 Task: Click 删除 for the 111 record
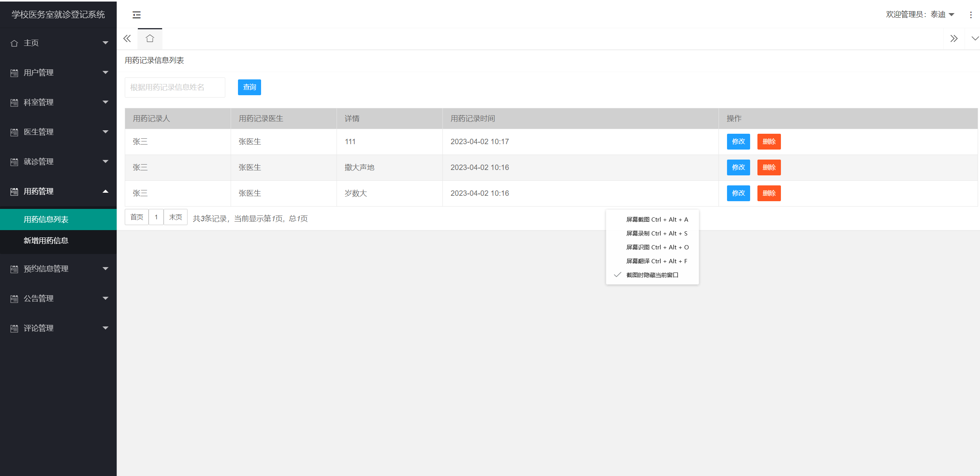[x=769, y=141]
